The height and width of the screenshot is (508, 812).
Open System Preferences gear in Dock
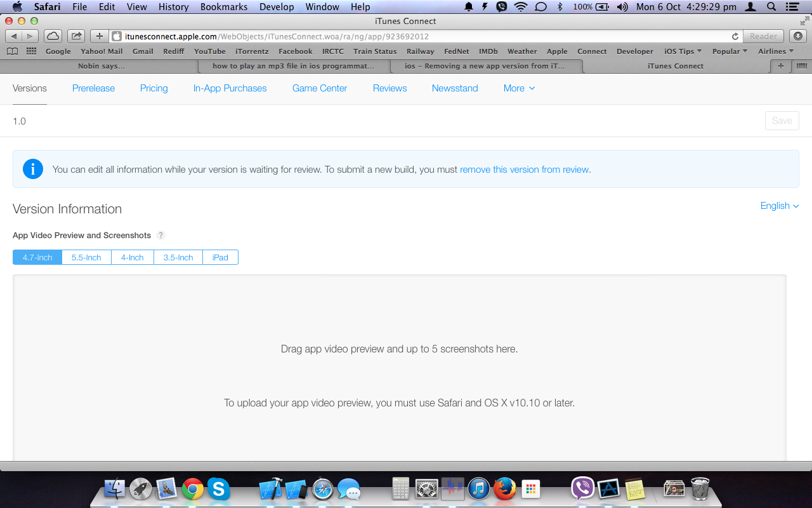427,488
